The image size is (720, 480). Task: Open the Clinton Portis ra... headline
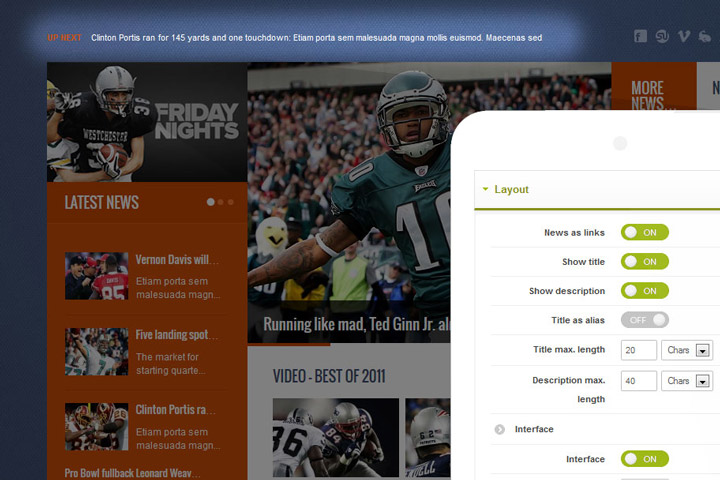click(175, 409)
